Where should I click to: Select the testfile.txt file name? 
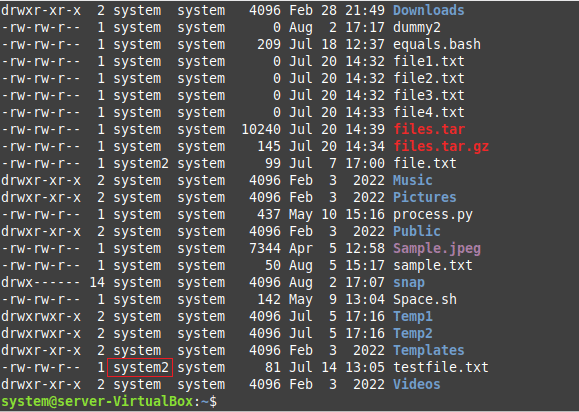pyautogui.click(x=441, y=367)
